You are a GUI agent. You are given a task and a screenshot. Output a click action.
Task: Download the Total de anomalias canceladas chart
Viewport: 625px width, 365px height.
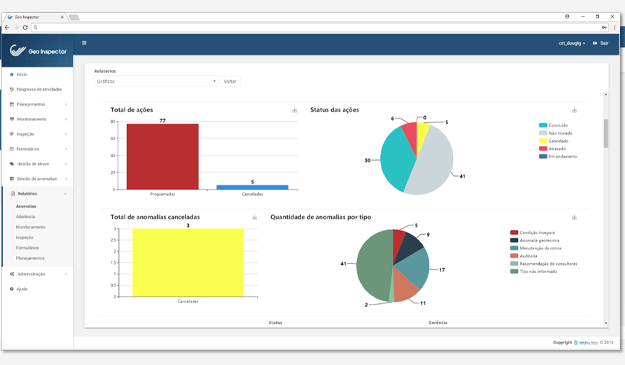click(x=254, y=217)
